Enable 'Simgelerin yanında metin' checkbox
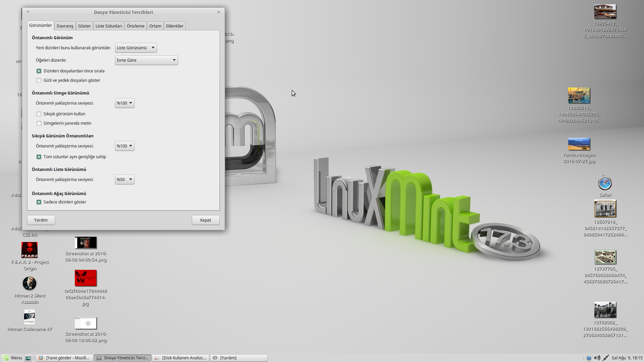This screenshot has height=362, width=644. pos(39,123)
